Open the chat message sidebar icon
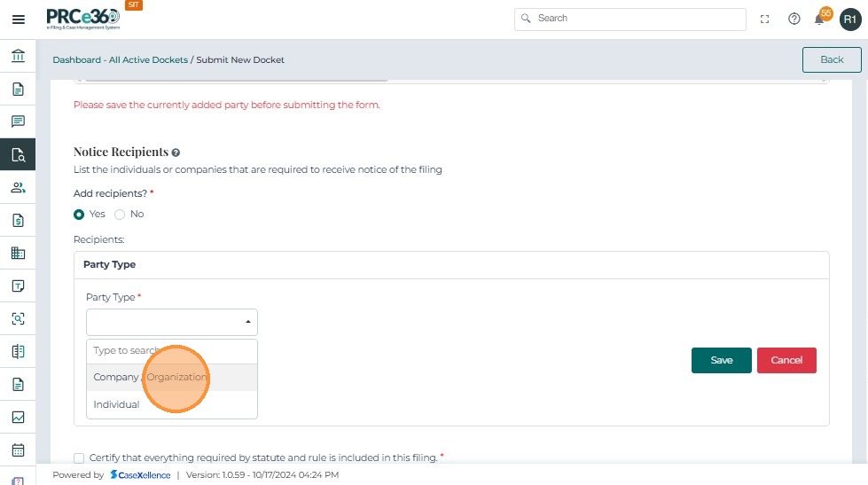 [x=18, y=121]
